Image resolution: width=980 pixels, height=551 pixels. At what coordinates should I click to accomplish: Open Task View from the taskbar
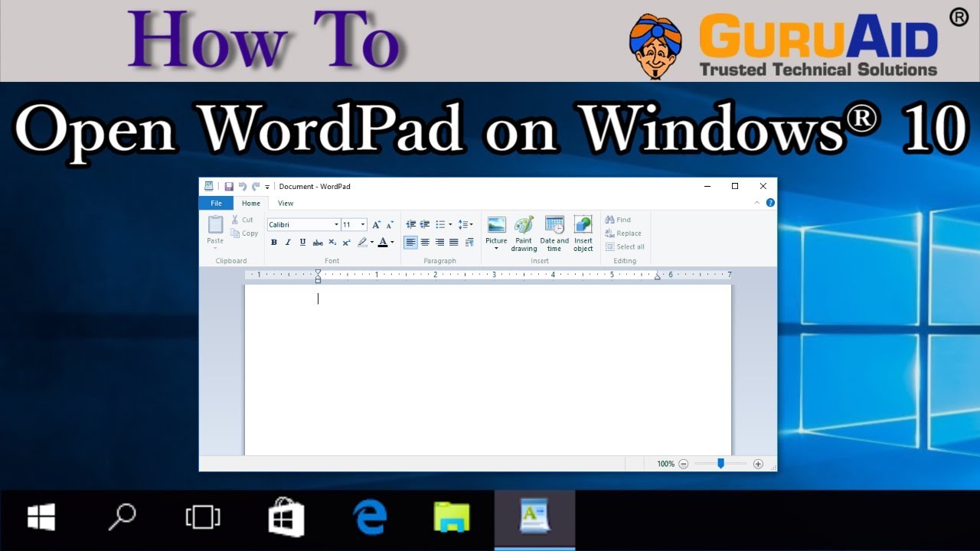point(203,519)
